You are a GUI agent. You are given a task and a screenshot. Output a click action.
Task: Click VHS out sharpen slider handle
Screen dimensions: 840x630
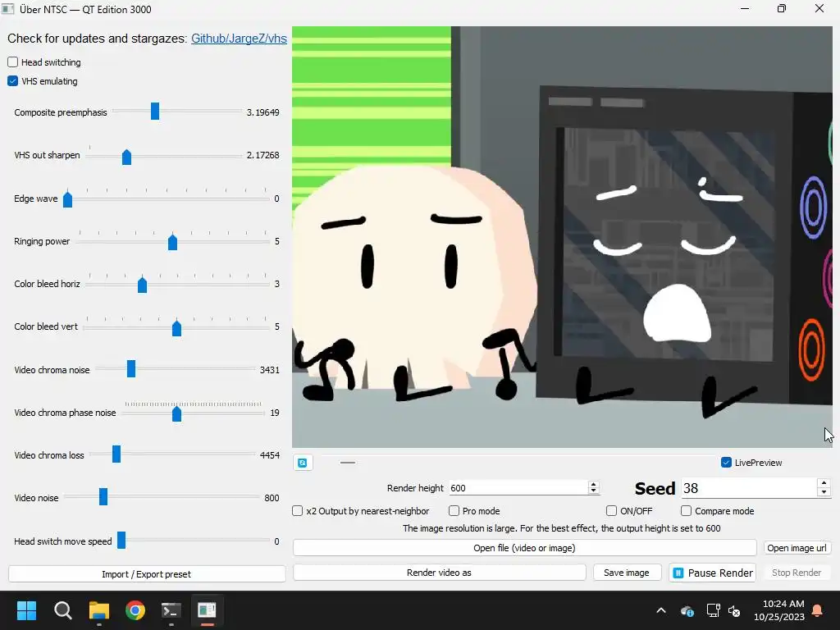point(126,157)
